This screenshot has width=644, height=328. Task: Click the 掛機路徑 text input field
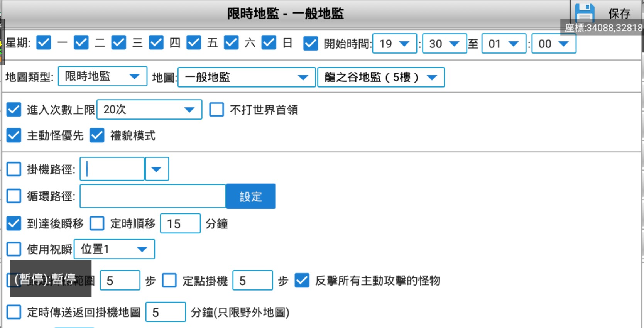click(x=112, y=169)
